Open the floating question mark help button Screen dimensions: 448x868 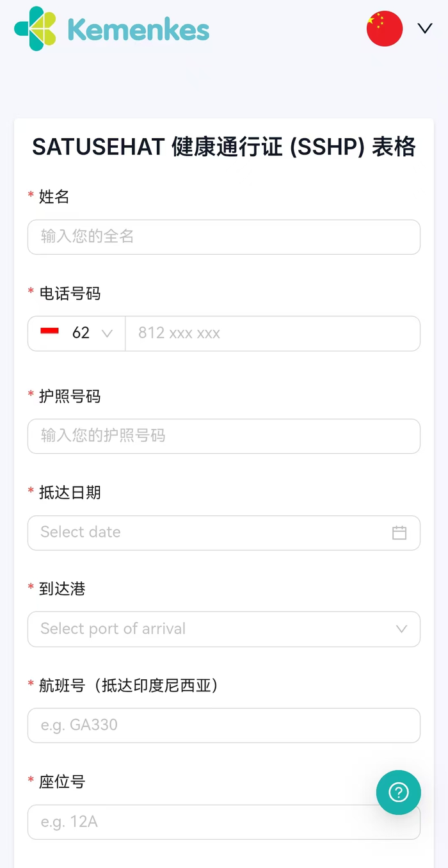pyautogui.click(x=398, y=792)
